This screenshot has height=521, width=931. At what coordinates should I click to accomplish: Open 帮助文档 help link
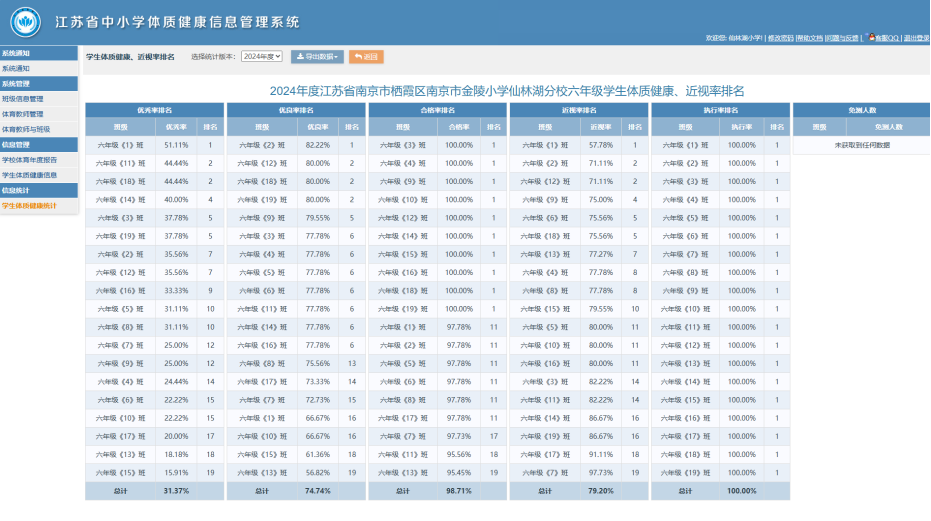tap(810, 38)
